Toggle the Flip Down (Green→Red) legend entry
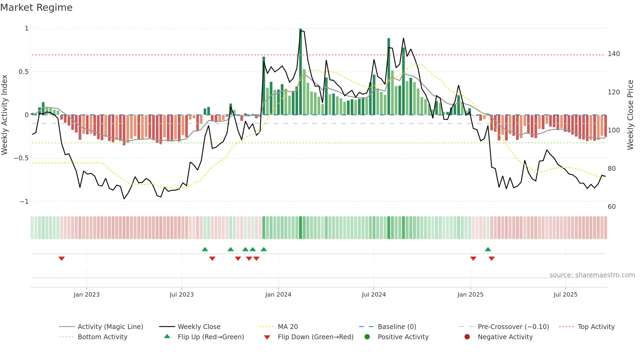This screenshot has width=644, height=362. click(x=309, y=337)
